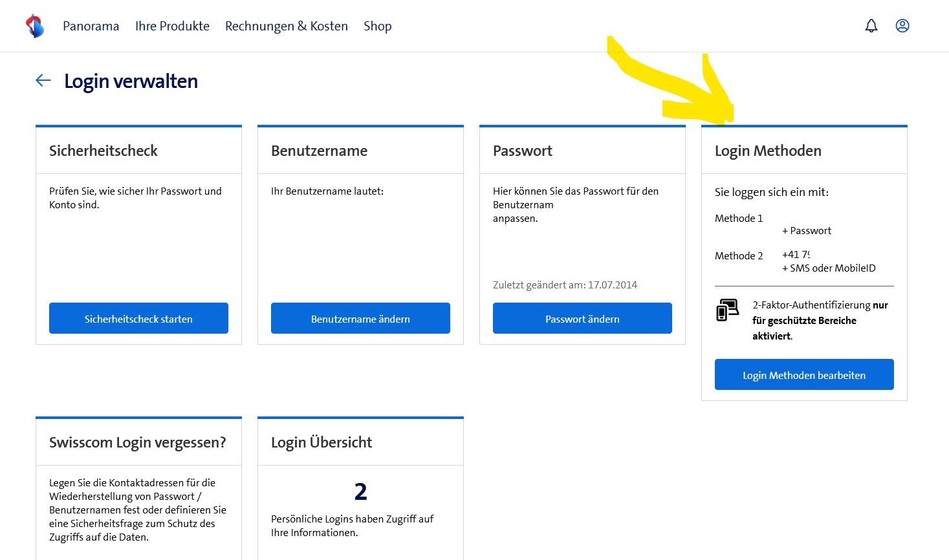Click Benutzername ändern button
The height and width of the screenshot is (560, 949).
point(360,319)
